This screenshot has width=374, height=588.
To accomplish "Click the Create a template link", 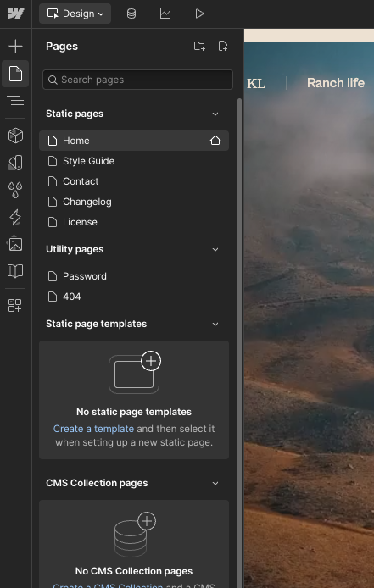I will click(93, 429).
